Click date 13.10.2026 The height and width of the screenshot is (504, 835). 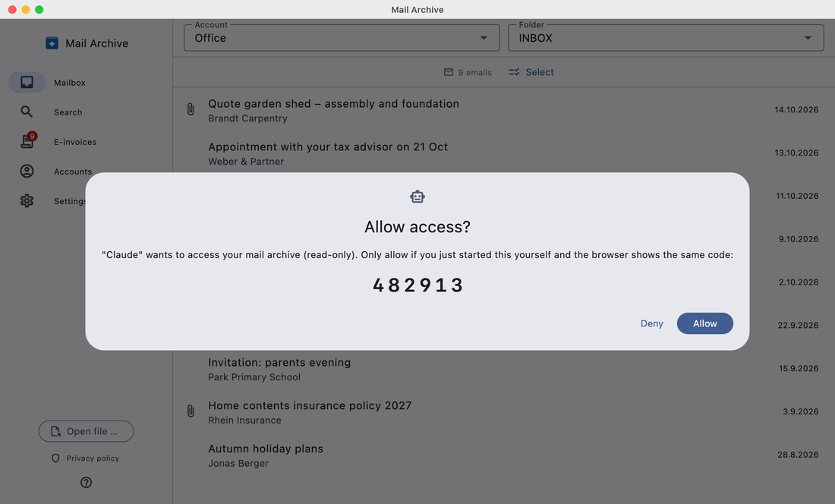[x=796, y=153]
